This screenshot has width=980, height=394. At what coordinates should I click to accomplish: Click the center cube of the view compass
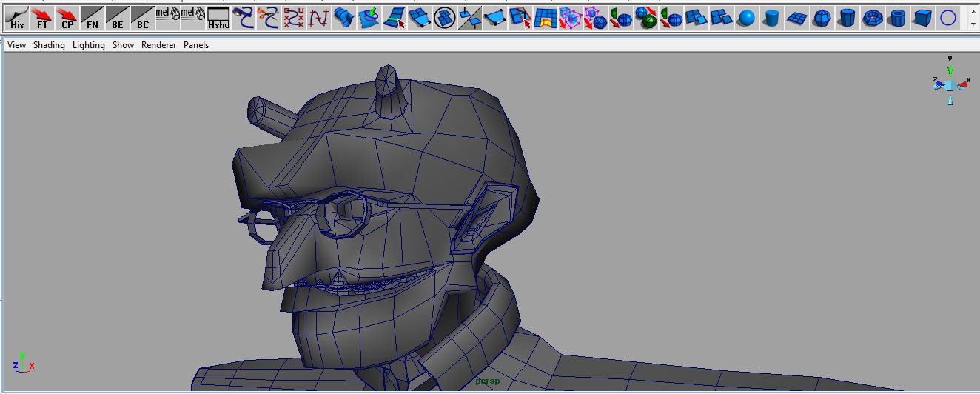[x=950, y=85]
